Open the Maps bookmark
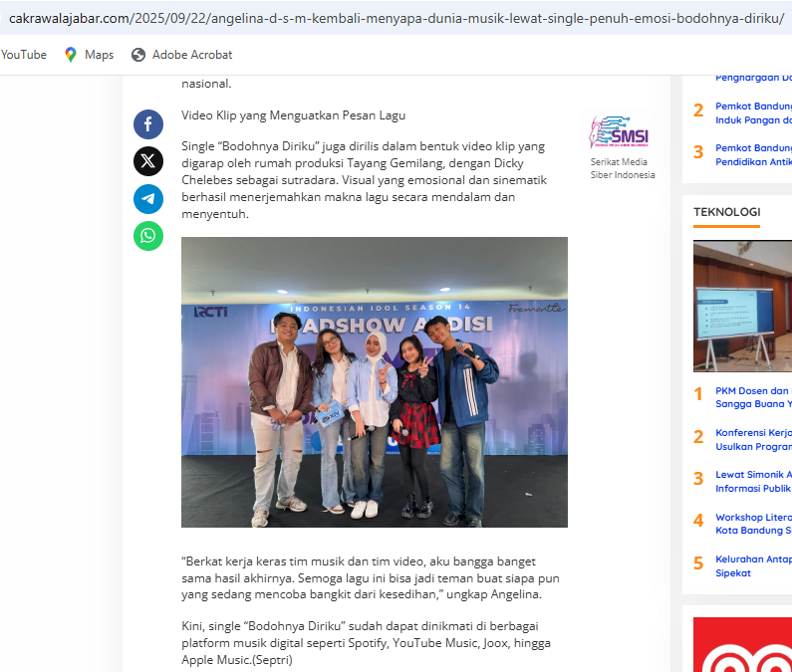792x672 pixels. (89, 55)
